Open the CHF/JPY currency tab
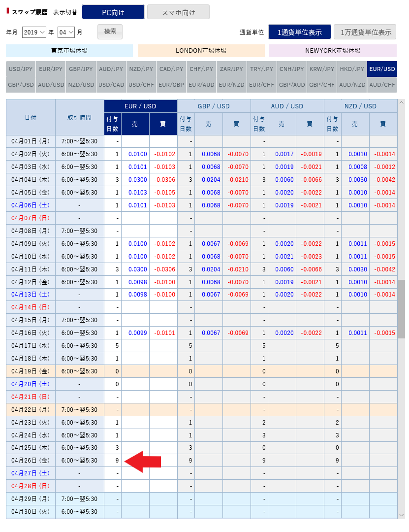 pos(201,69)
